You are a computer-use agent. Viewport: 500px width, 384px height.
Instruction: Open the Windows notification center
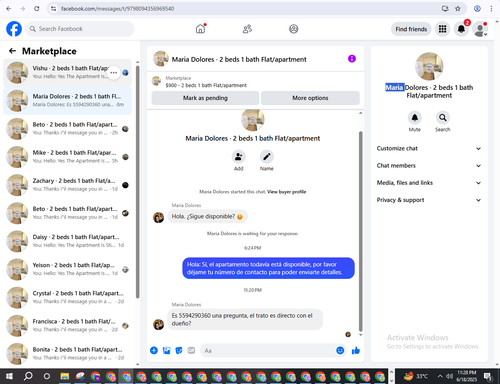click(488, 377)
